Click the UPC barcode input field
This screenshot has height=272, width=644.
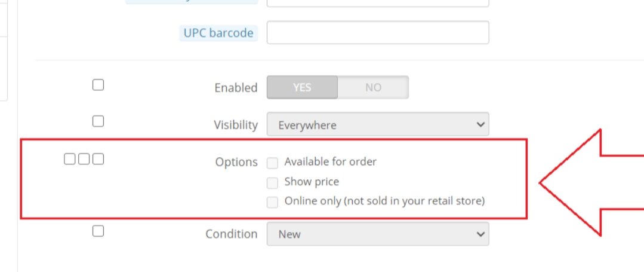click(377, 32)
